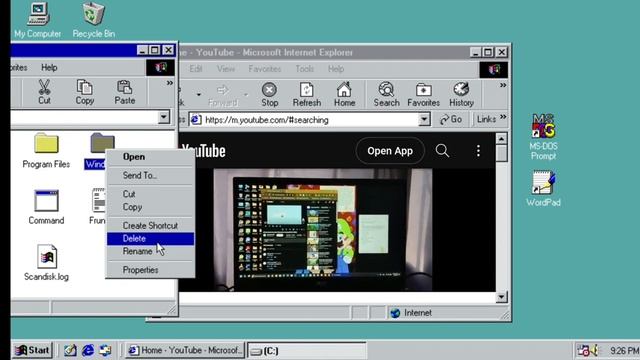Open My Computer desktop icon
The height and width of the screenshot is (360, 640).
(x=38, y=20)
